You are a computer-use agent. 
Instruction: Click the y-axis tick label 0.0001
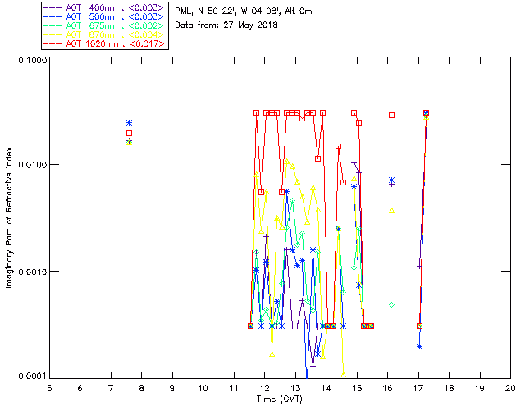32,376
